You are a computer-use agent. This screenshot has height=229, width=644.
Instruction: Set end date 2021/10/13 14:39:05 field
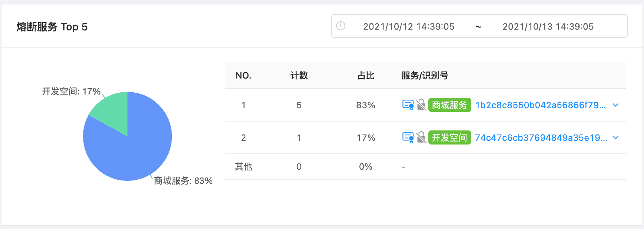point(548,26)
